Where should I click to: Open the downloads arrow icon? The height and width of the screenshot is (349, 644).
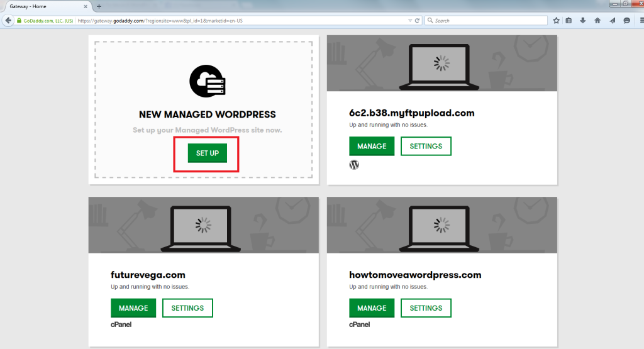click(583, 21)
